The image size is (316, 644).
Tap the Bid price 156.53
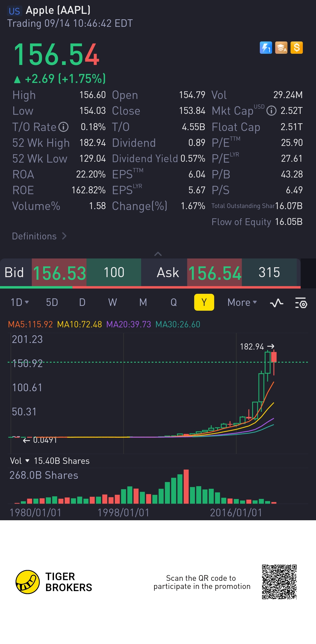59,273
